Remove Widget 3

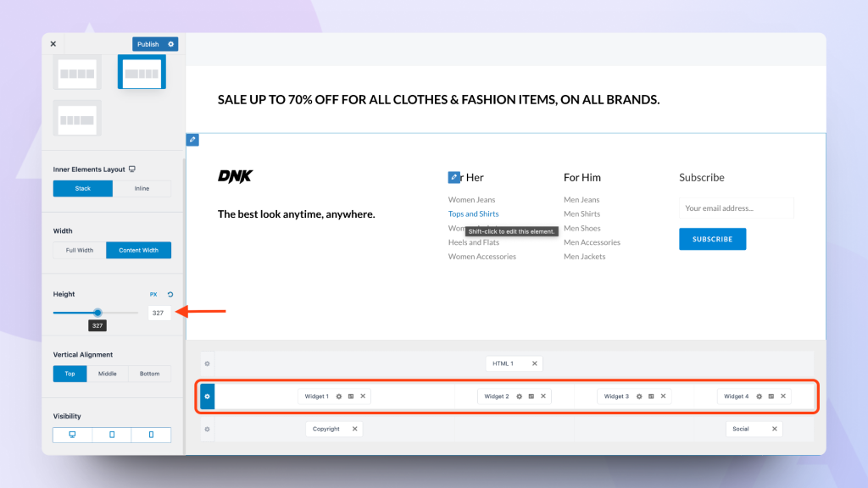[663, 396]
